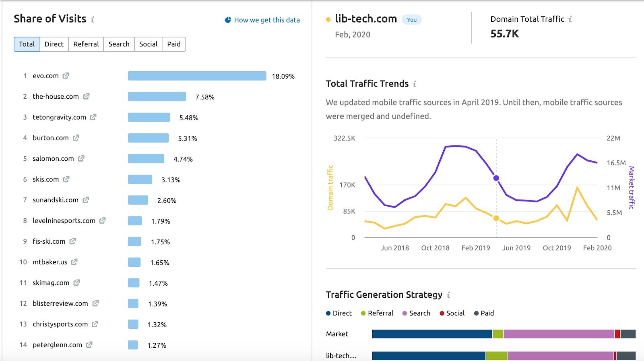The height and width of the screenshot is (361, 644).
Task: Toggle Referral legend item
Action: (x=377, y=313)
